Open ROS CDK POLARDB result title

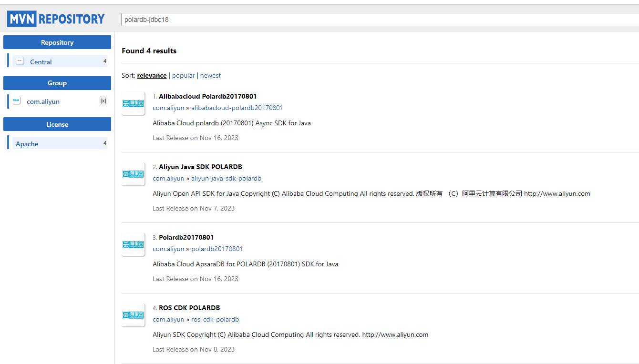click(189, 308)
